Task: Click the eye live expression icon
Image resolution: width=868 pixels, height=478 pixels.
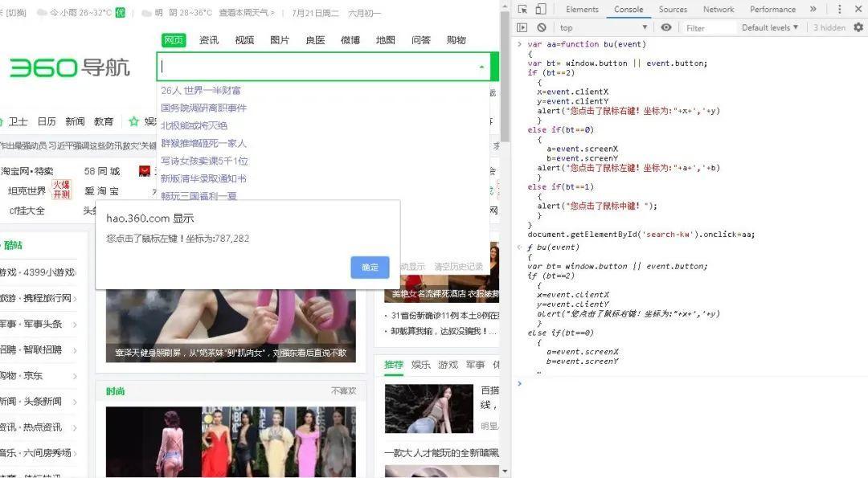Action: click(666, 27)
